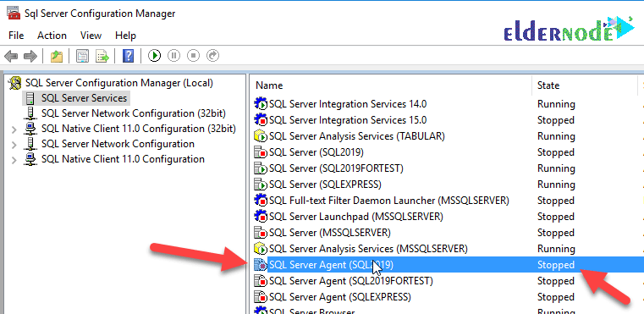Screen dimensions: 644x314
Task: Select SQL Server Configuration Manager (Local) root node
Action: pyautogui.click(x=119, y=83)
